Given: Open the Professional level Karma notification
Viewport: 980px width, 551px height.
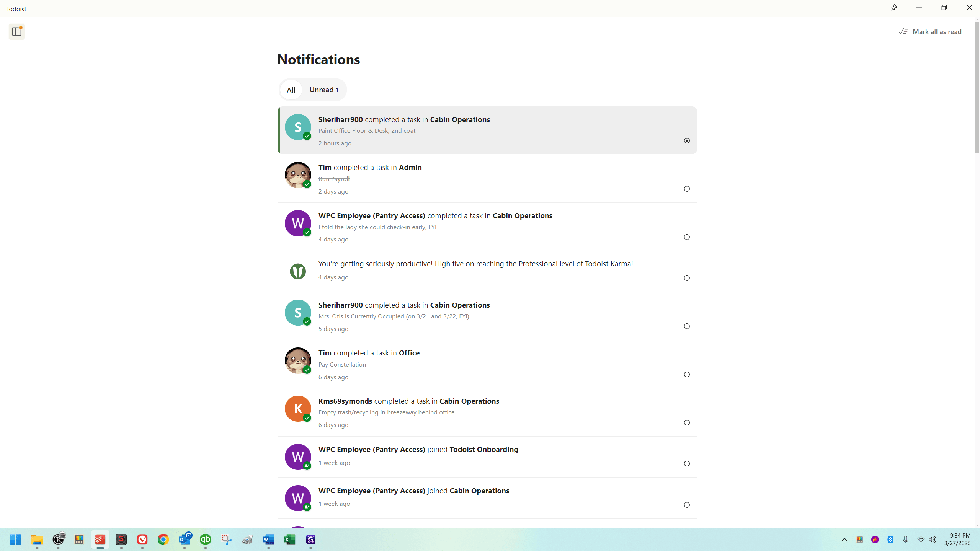Looking at the screenshot, I should [x=487, y=271].
